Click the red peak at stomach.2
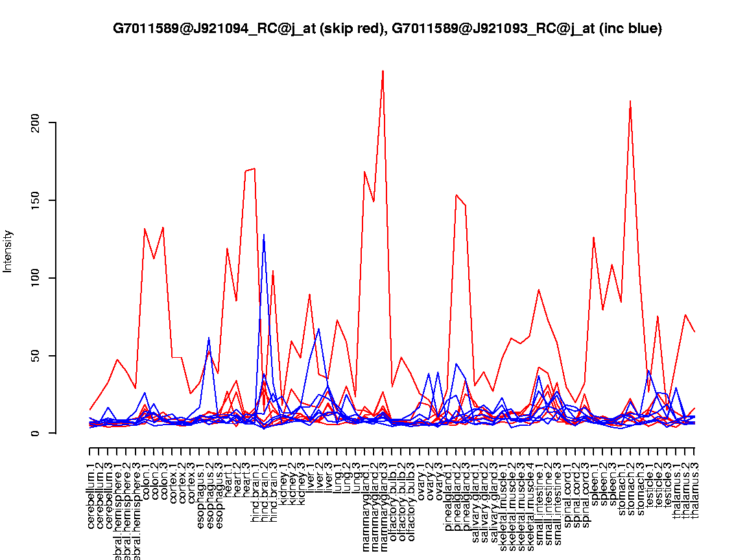Viewport: 747px width, 560px height. (630, 102)
